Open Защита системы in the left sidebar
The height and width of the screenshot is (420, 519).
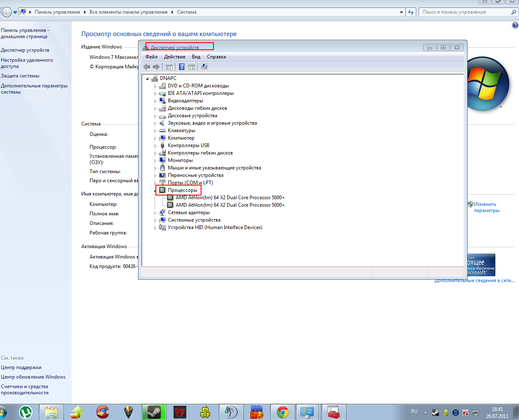20,76
